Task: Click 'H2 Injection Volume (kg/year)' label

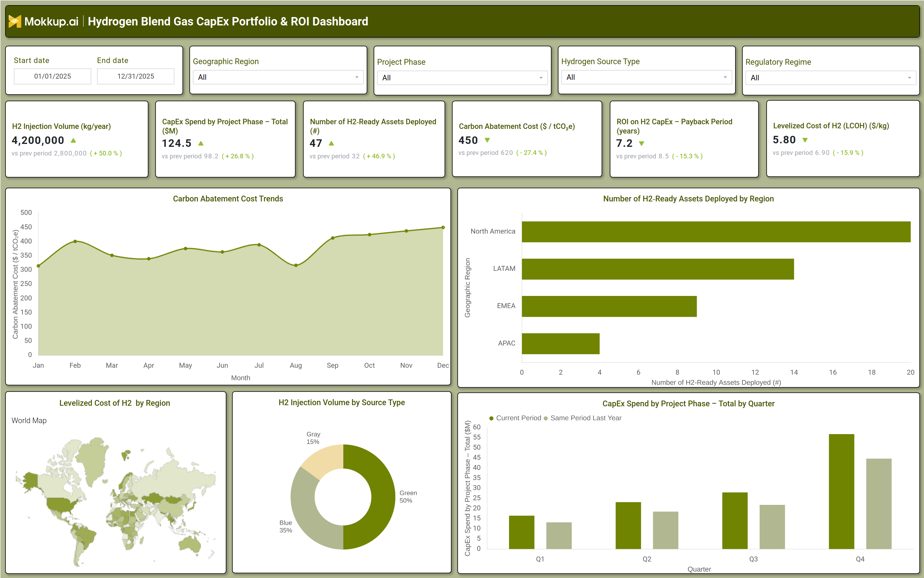Action: click(x=62, y=126)
